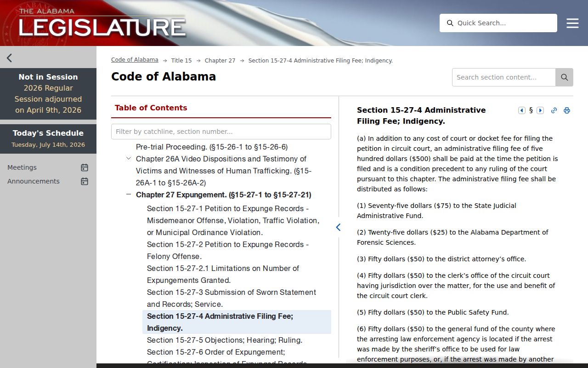Screen dimensions: 588x368
Task: Click the Alabama Legislature logo
Action: click(102, 23)
